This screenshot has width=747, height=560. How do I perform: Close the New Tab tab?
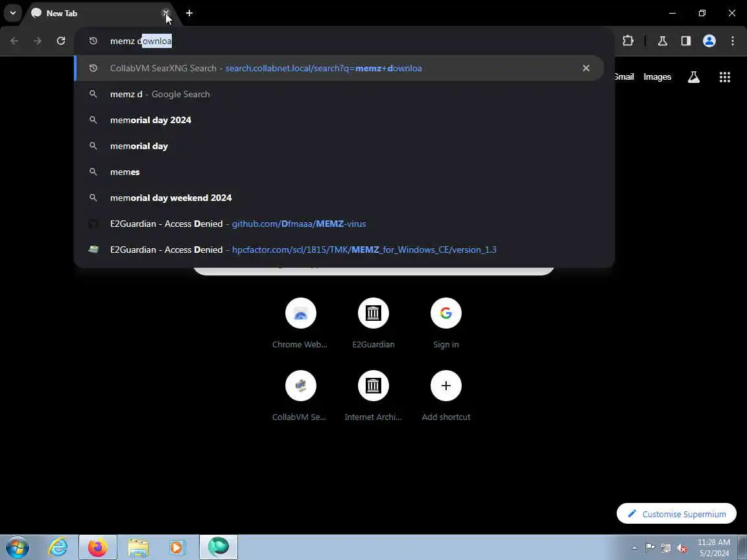[165, 14]
